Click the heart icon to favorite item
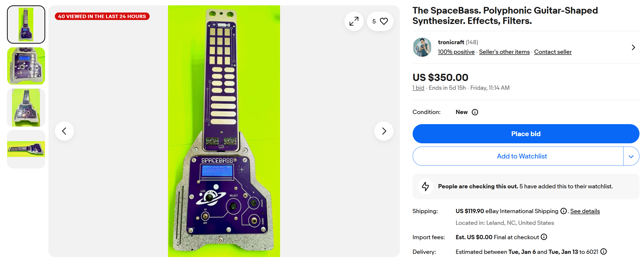The image size is (644, 260). click(x=384, y=21)
